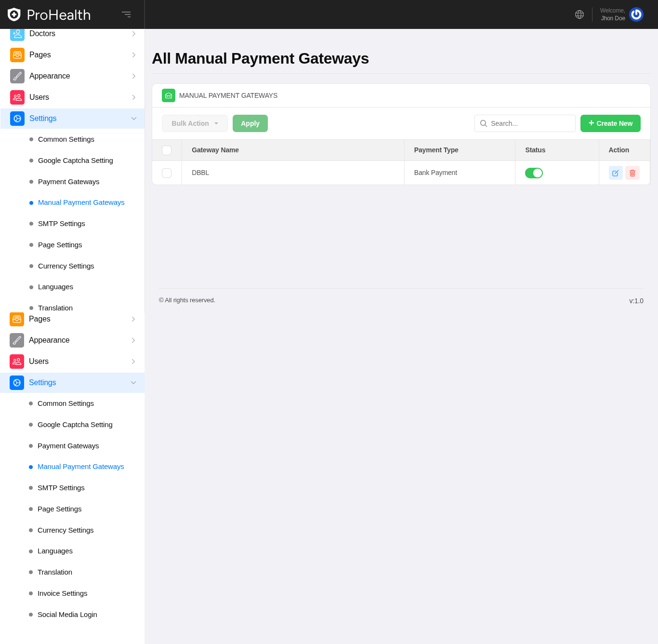Click the power icon user avatar
The height and width of the screenshot is (644, 658).
click(636, 14)
